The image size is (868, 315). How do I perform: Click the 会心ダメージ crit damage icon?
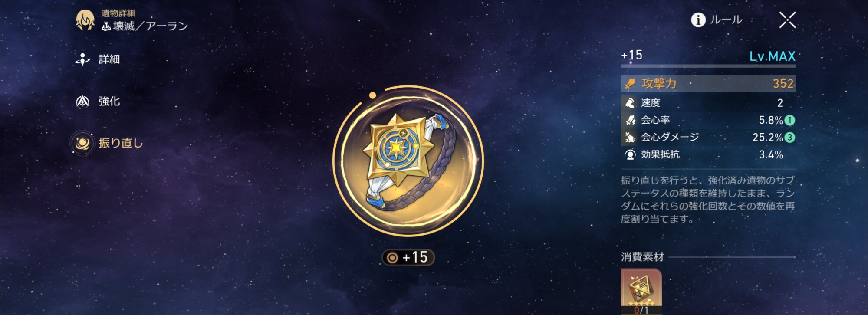pos(630,138)
